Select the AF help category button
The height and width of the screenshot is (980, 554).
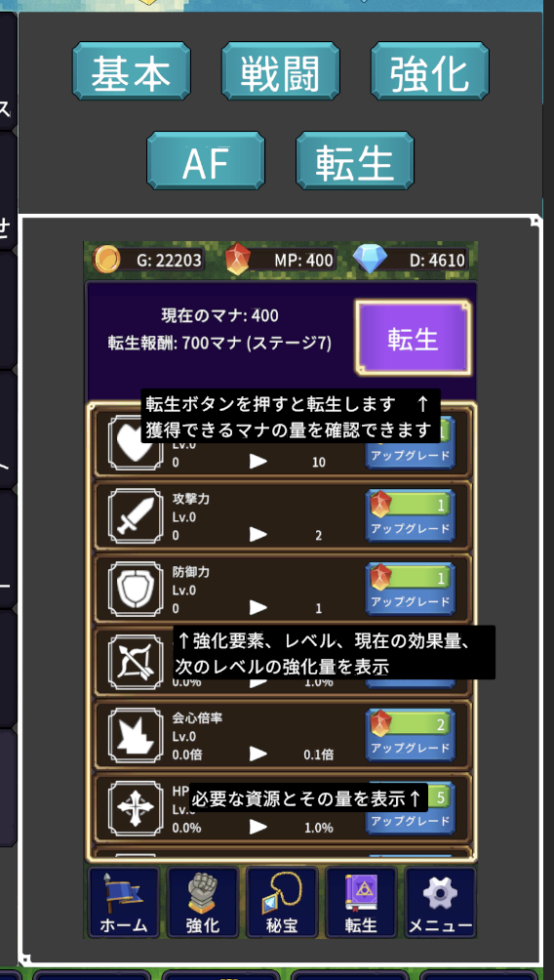206,160
